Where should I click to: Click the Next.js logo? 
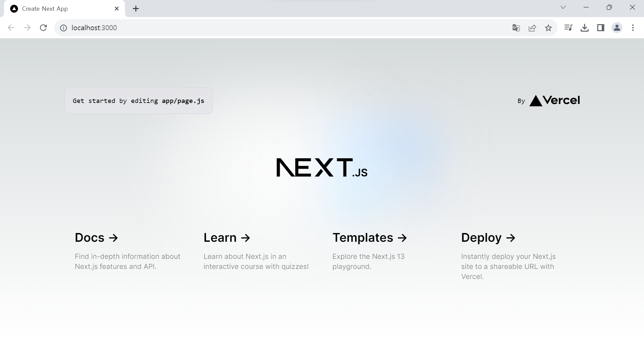point(322,168)
